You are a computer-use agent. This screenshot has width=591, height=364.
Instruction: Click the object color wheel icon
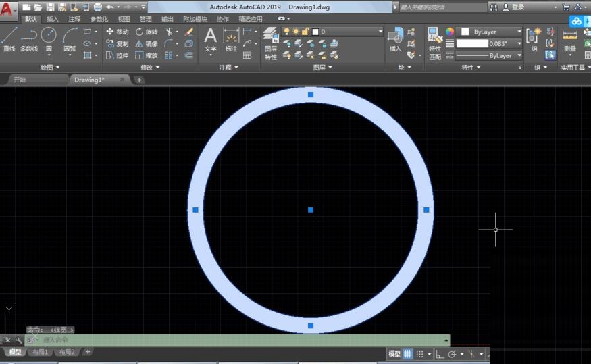click(x=450, y=32)
